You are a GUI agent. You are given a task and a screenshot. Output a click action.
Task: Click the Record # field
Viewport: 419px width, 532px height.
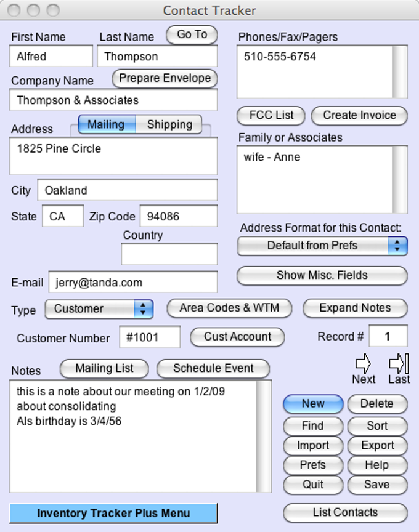point(388,336)
